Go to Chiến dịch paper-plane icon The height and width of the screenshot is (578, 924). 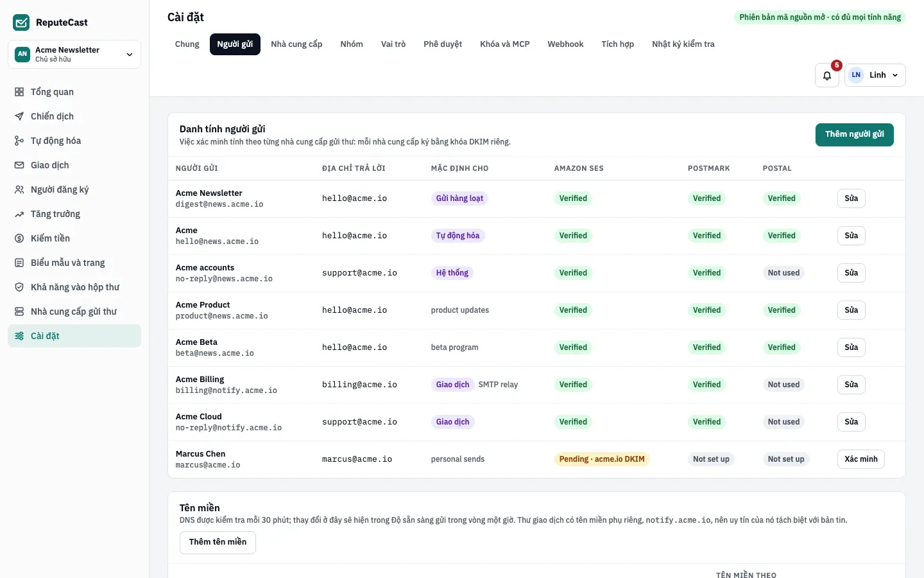[x=19, y=116]
